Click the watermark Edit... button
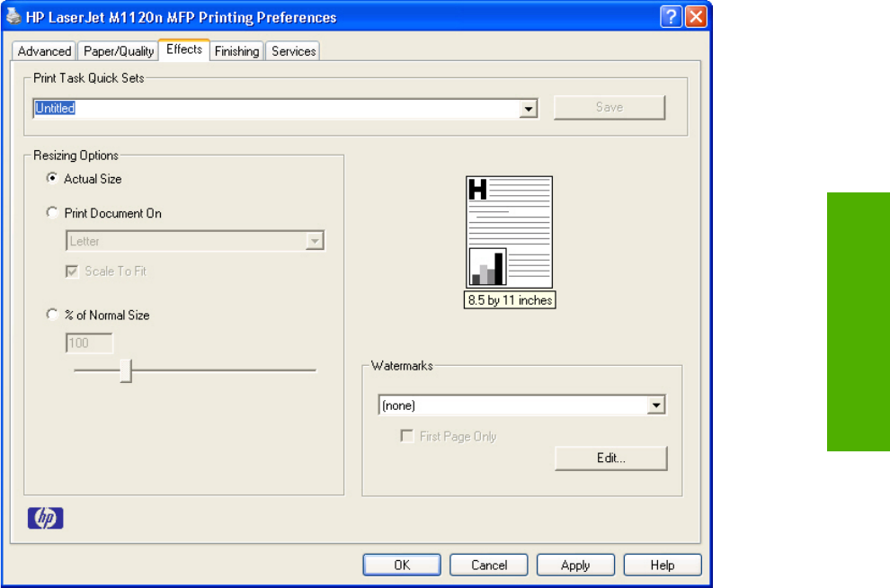This screenshot has width=890, height=588. coord(610,458)
